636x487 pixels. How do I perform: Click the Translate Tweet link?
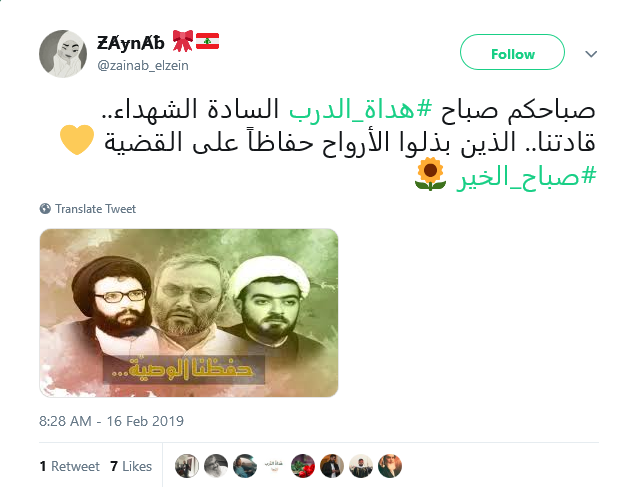(x=95, y=209)
